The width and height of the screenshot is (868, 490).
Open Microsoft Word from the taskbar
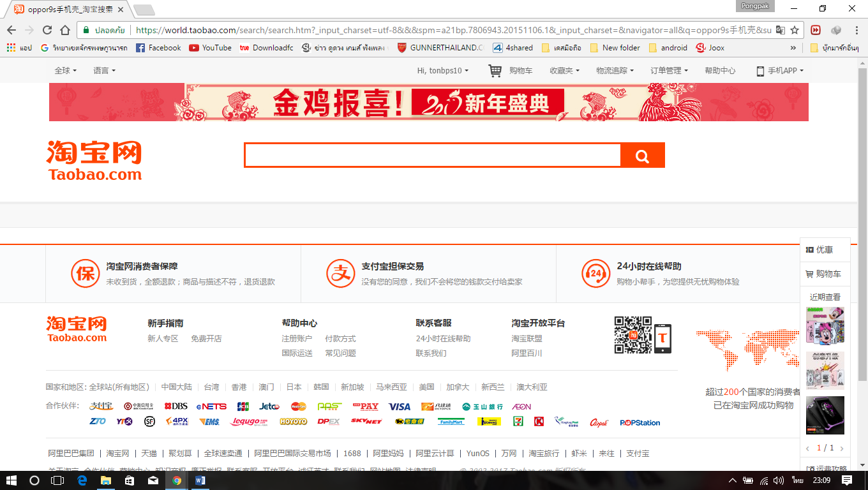pos(200,480)
